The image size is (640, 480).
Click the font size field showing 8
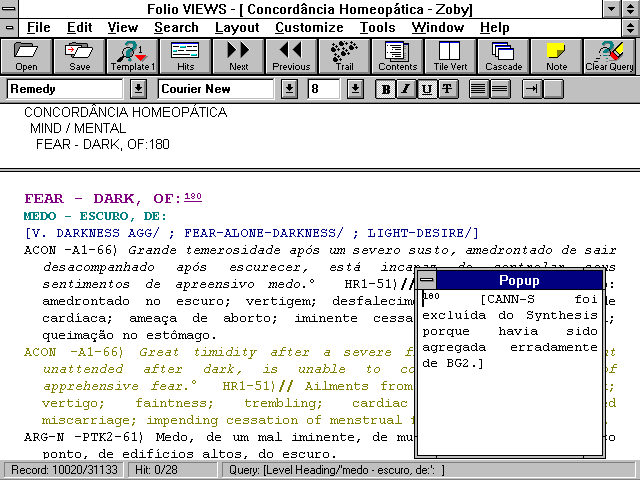(x=323, y=89)
